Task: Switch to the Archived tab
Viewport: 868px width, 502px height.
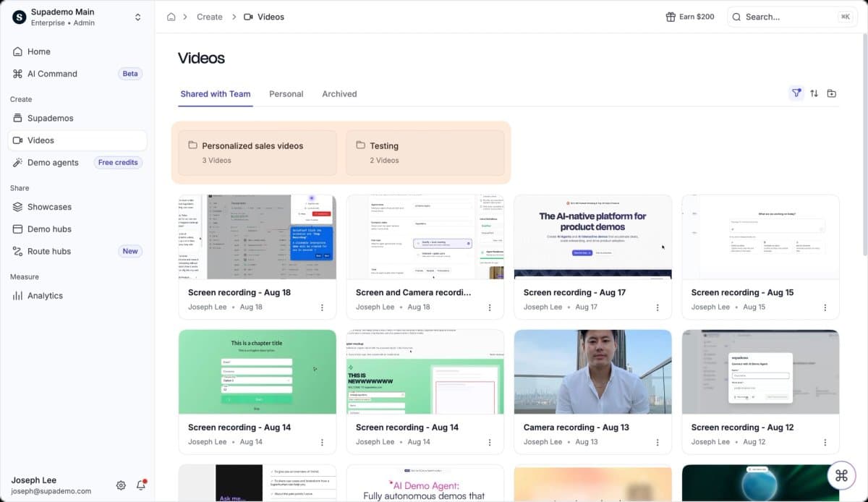Action: 339,94
